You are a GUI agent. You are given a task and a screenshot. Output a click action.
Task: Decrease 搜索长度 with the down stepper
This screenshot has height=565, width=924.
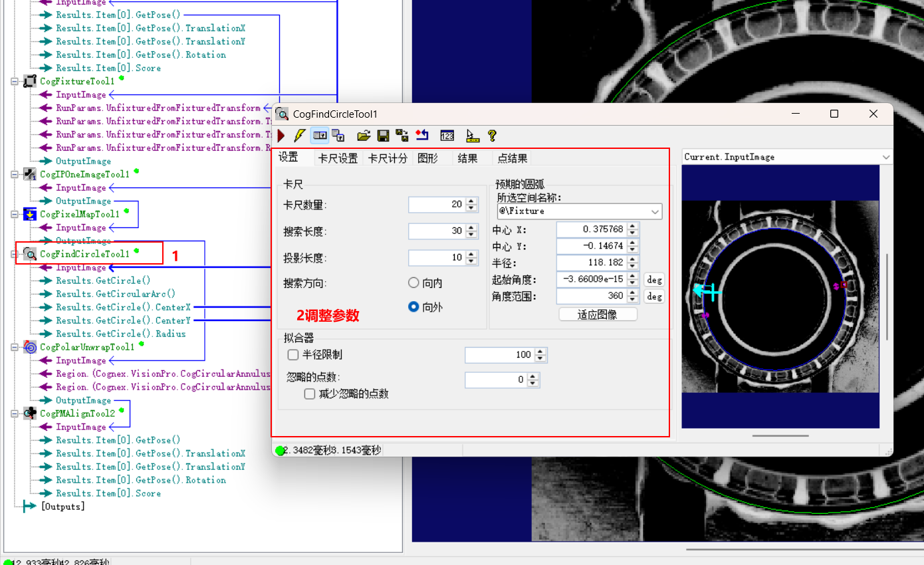tap(471, 235)
